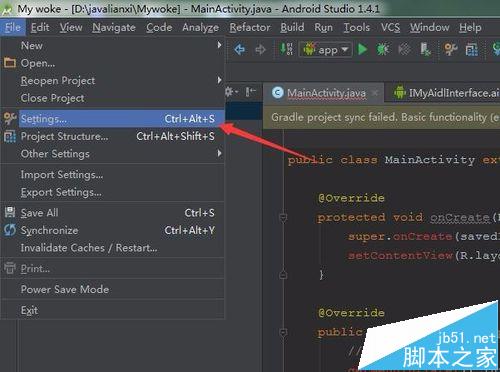Click the class file icon on MainActivity.java tab
The width and height of the screenshot is (500, 372).
pos(277,93)
